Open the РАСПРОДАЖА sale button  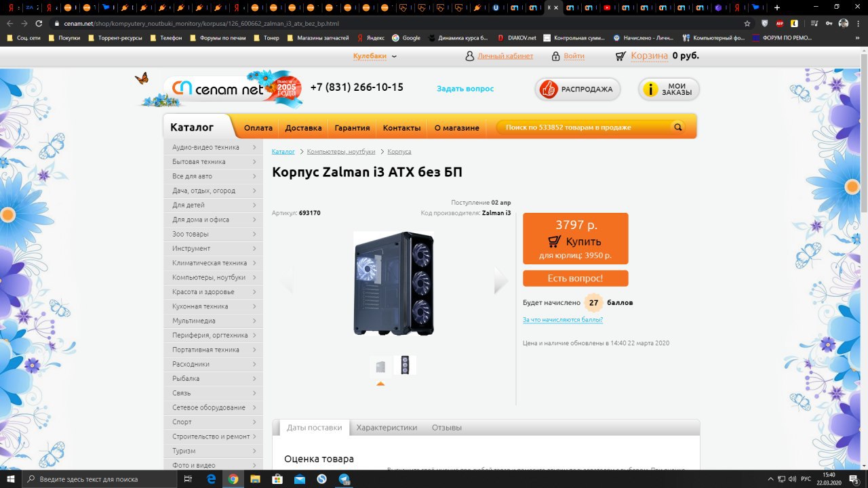tap(578, 89)
